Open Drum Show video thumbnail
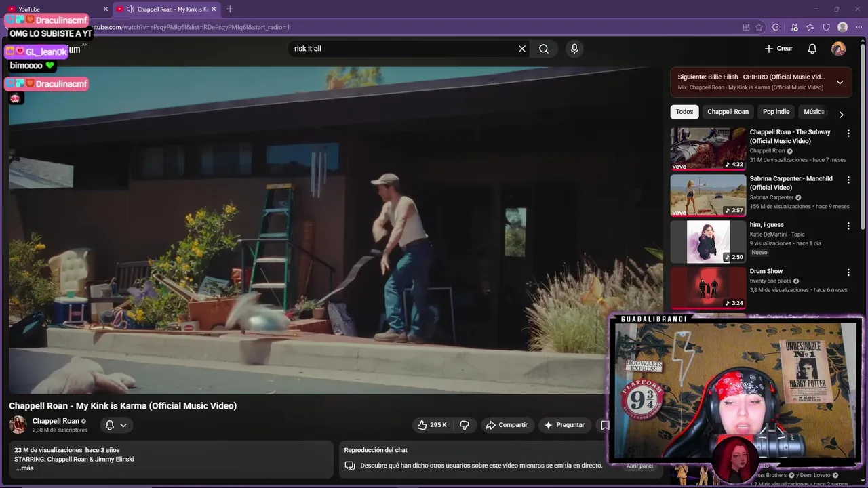This screenshot has height=488, width=868. pyautogui.click(x=708, y=288)
